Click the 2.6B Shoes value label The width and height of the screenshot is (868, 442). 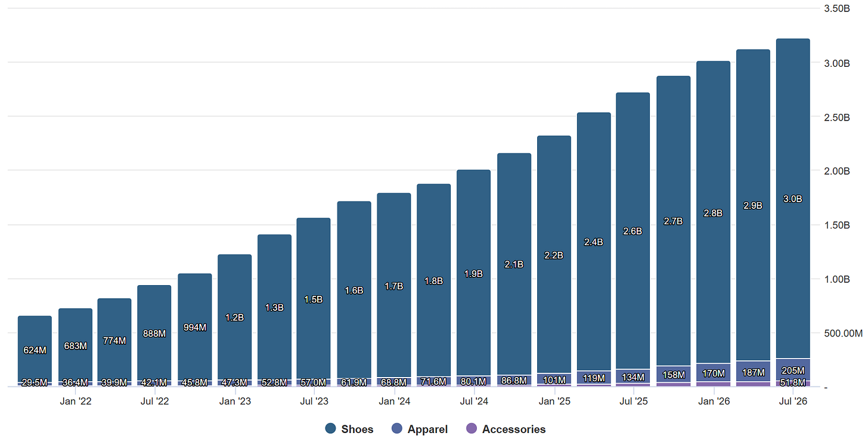(633, 231)
